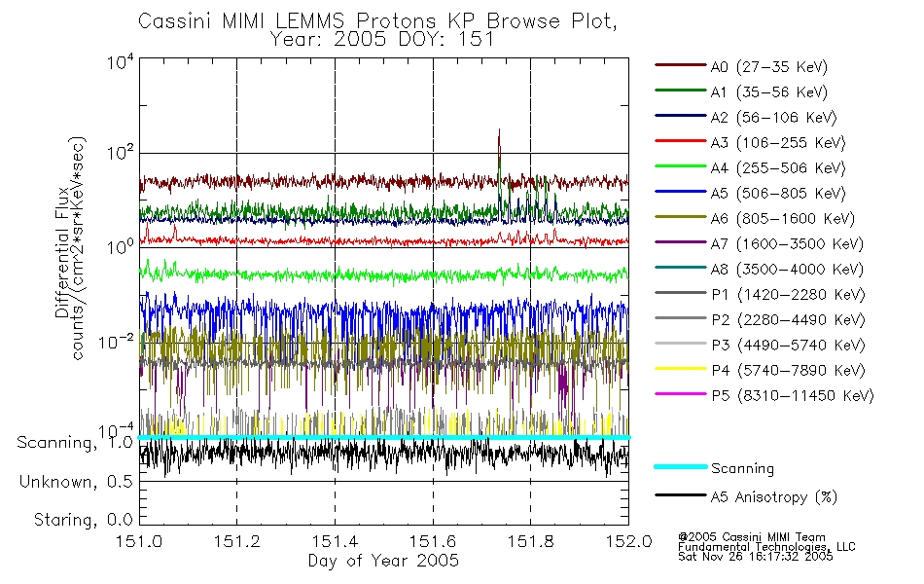Click the 151.8 x-axis tick label

pos(530,541)
